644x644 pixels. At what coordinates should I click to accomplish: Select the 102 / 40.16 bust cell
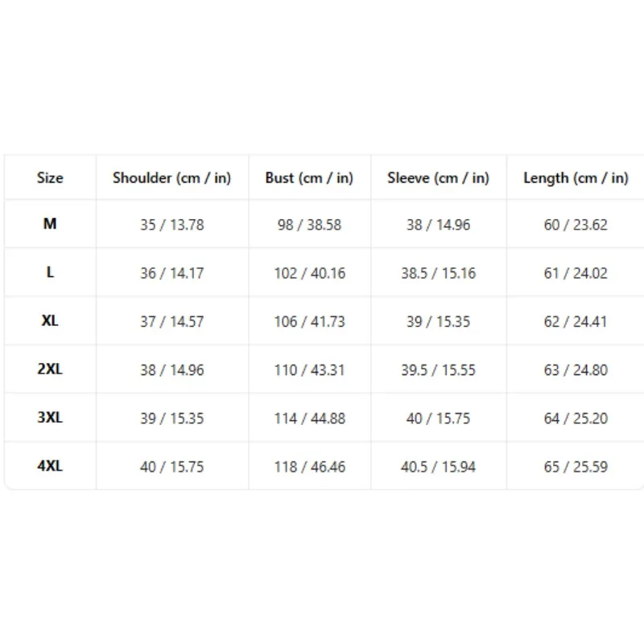(310, 273)
